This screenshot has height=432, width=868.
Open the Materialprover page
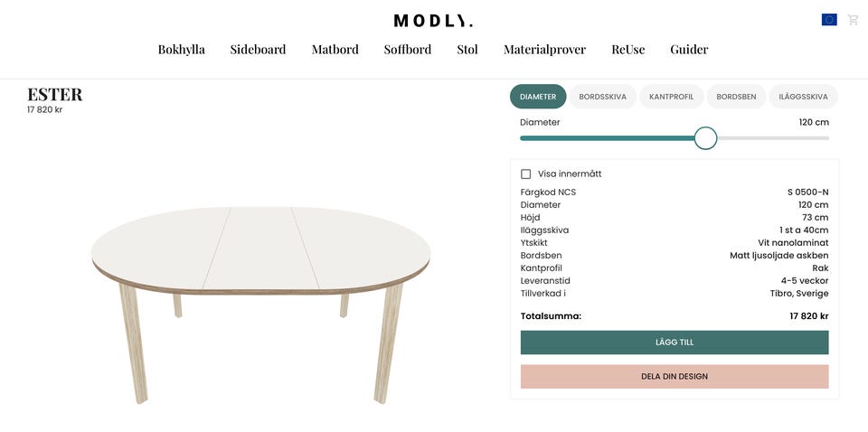click(544, 50)
